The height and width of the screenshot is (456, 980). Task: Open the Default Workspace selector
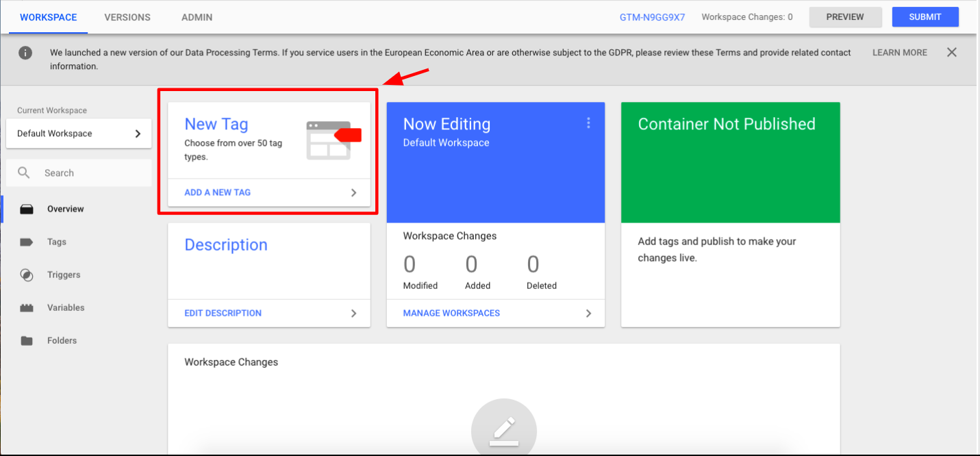[x=79, y=134]
